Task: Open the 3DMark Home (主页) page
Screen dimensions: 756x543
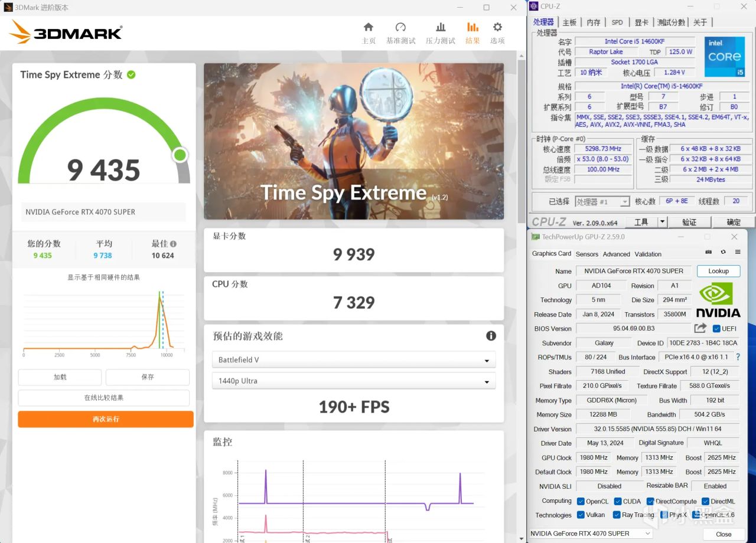Action: click(x=369, y=33)
